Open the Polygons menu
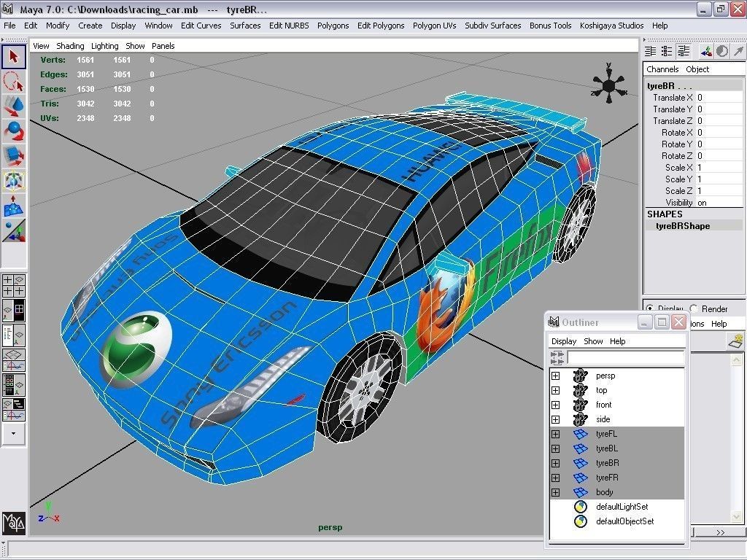 coord(333,26)
